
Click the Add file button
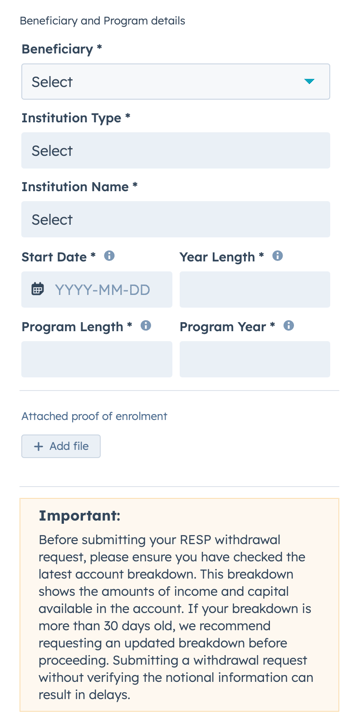point(61,446)
